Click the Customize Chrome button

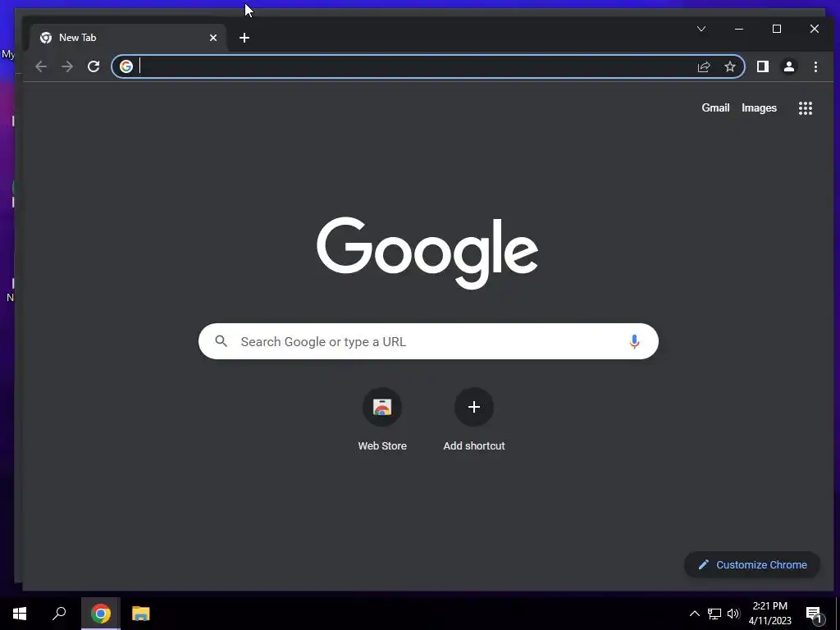pyautogui.click(x=752, y=564)
